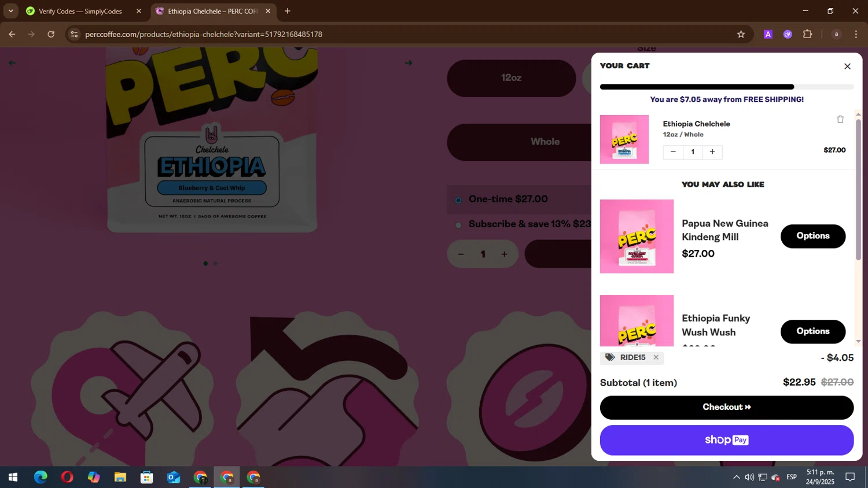868x488 pixels.
Task: Go to previous product image arrow
Action: point(12,63)
